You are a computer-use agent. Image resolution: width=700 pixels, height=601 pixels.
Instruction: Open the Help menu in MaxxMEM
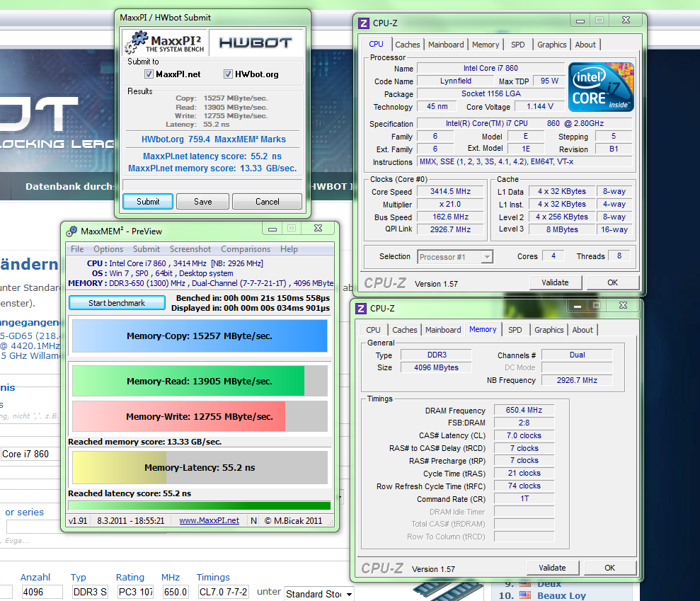(x=289, y=249)
